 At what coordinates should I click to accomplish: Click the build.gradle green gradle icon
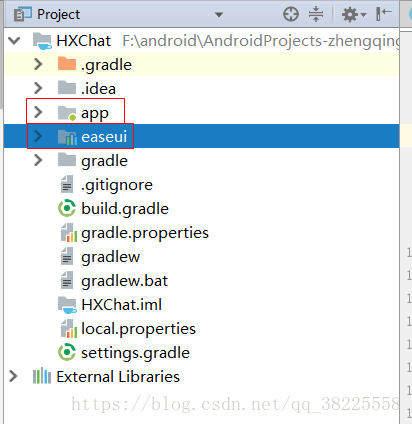tap(67, 208)
